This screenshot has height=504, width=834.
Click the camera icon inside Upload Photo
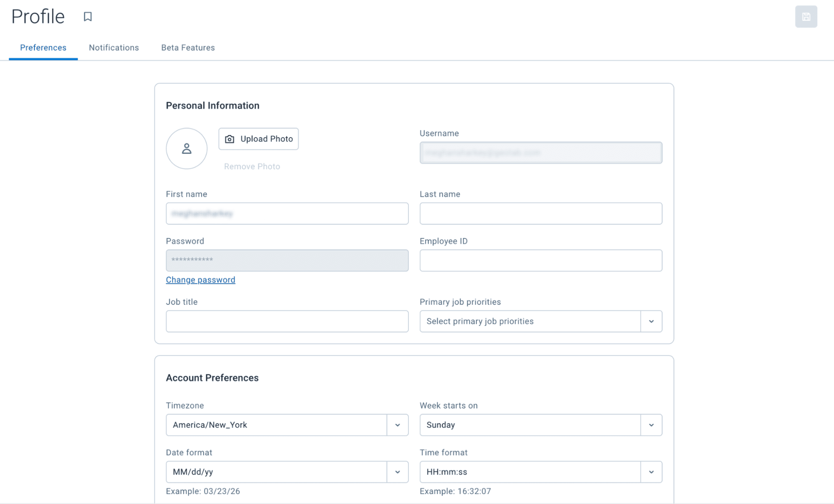click(229, 139)
